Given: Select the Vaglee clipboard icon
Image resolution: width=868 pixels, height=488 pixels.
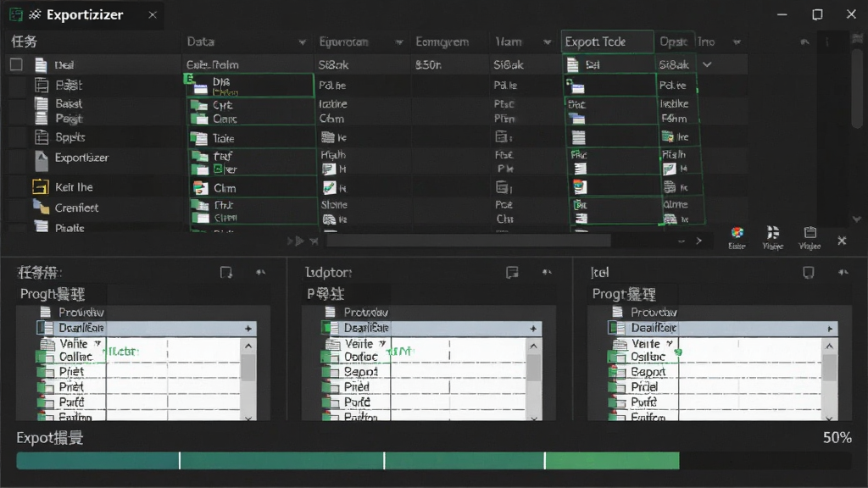Looking at the screenshot, I should (x=810, y=233).
